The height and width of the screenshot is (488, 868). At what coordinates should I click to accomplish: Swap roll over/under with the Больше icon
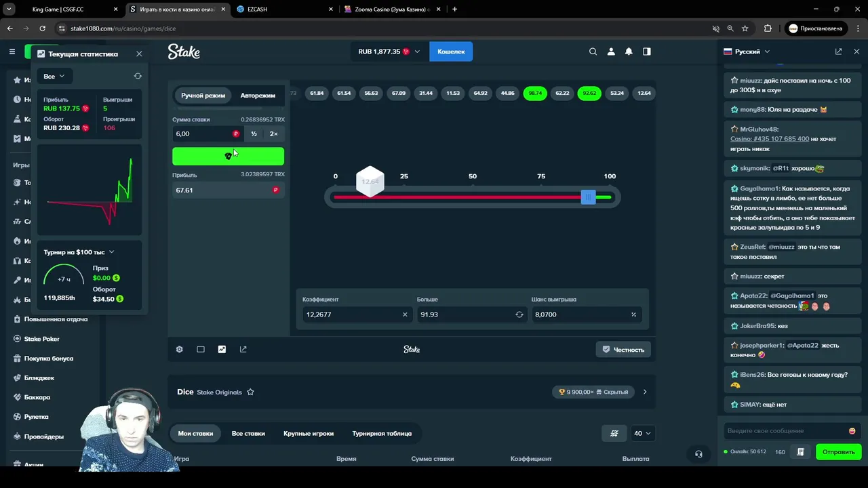click(x=519, y=314)
